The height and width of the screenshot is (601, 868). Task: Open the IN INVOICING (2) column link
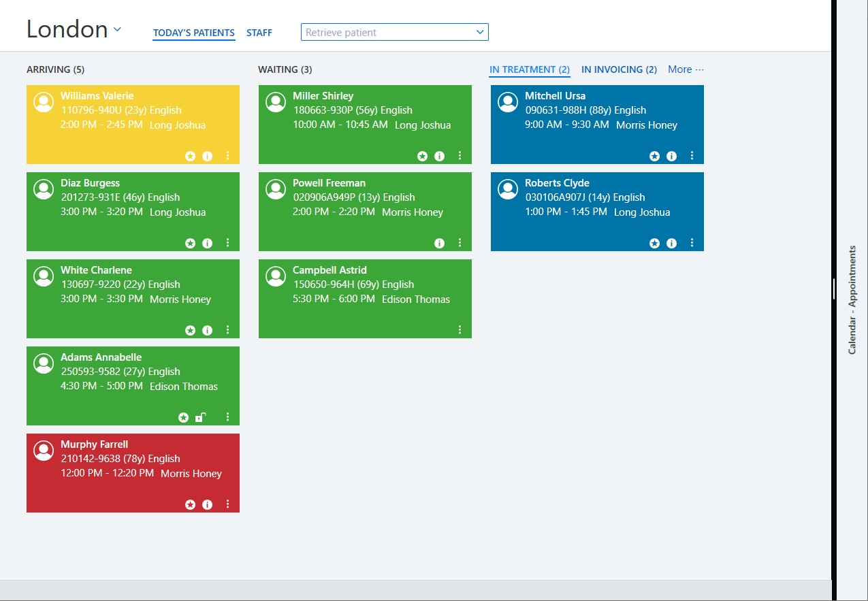[x=620, y=69]
